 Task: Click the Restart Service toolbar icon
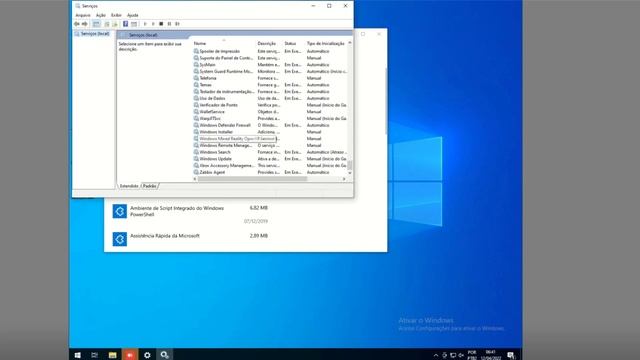pos(178,24)
